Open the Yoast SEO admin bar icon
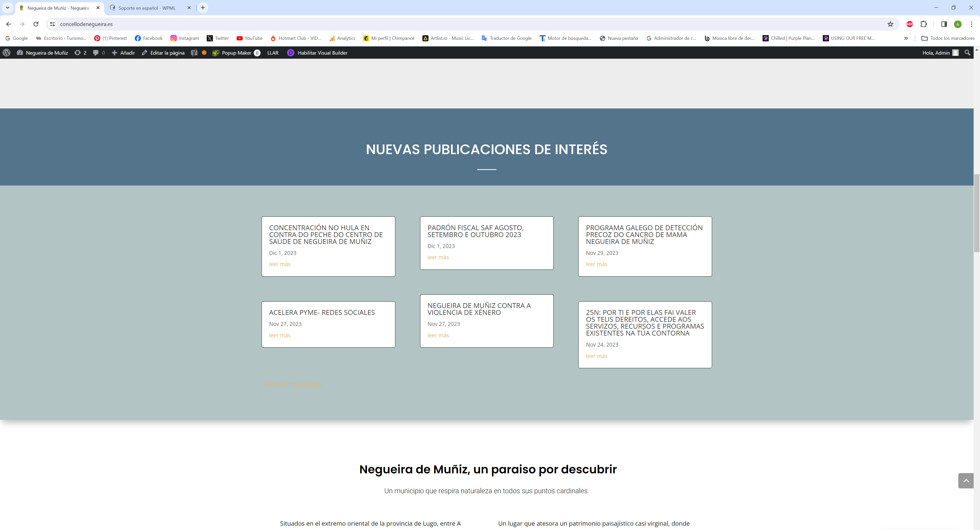 (x=194, y=53)
